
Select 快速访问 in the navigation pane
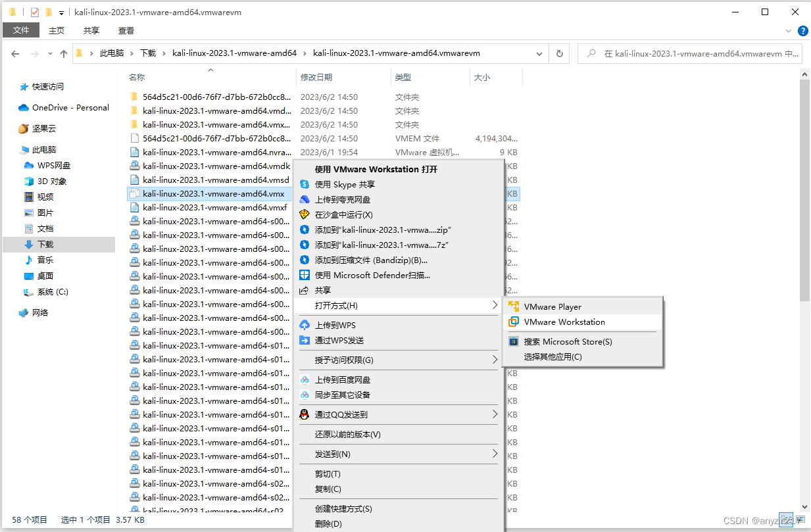pos(48,87)
